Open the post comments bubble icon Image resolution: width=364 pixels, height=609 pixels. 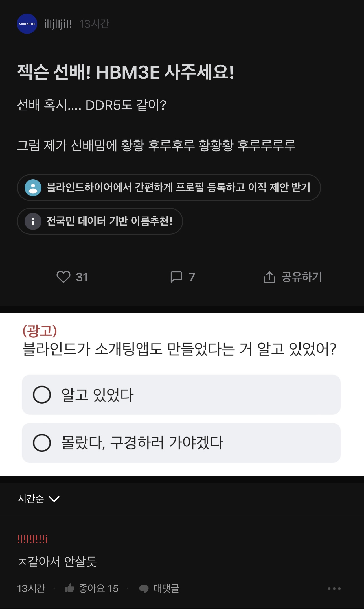(x=176, y=277)
